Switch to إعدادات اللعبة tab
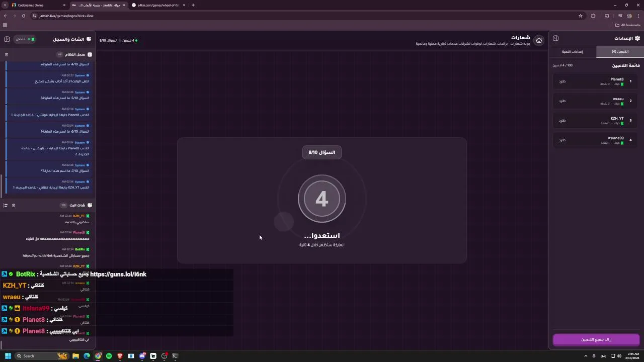The height and width of the screenshot is (362, 644). tap(573, 51)
